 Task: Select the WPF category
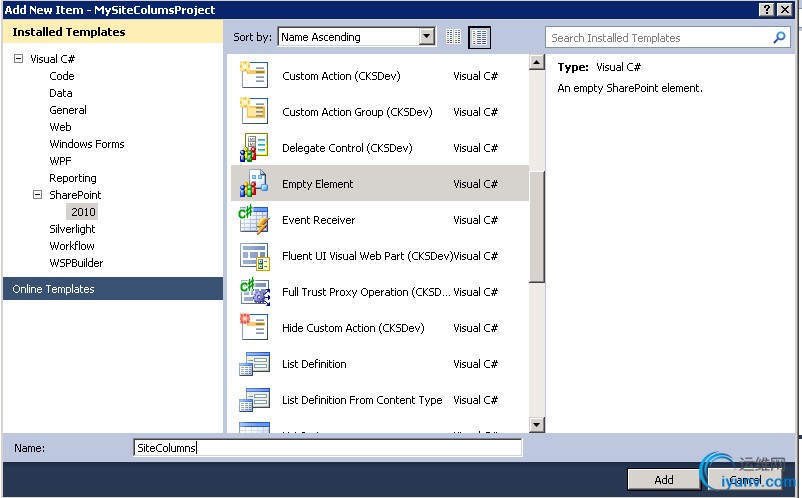click(60, 161)
